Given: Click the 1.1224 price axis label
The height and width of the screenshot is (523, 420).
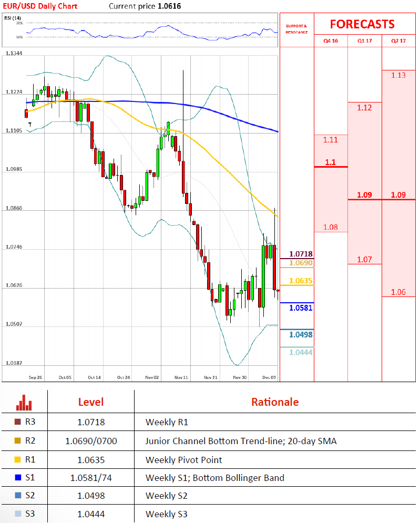Looking at the screenshot, I should (14, 92).
